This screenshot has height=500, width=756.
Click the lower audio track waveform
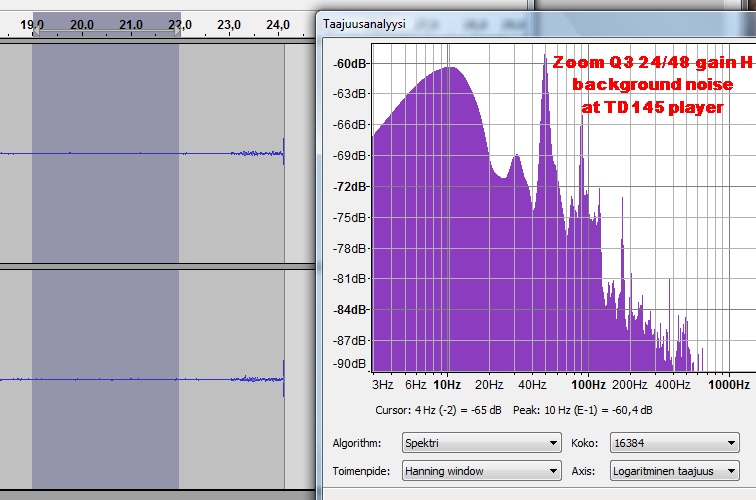(142, 379)
